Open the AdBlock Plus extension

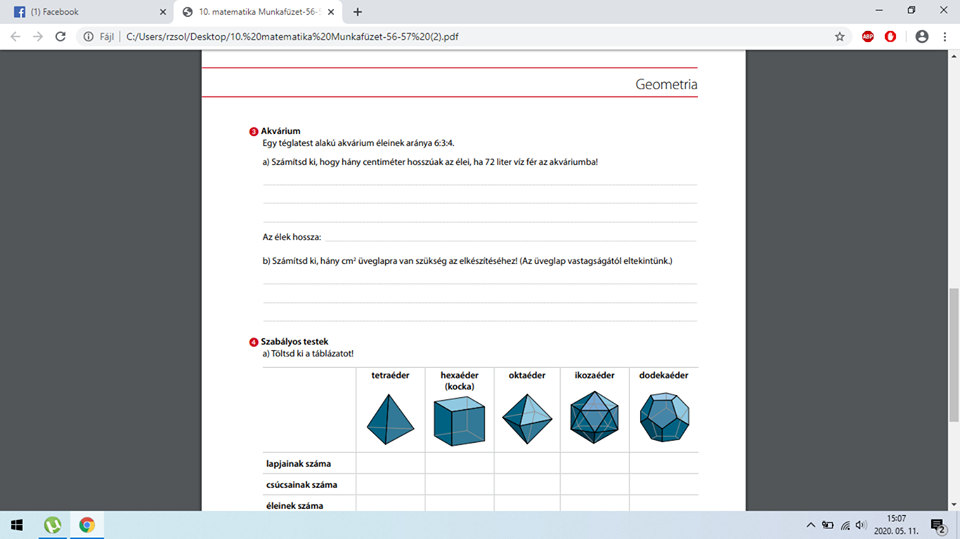868,36
